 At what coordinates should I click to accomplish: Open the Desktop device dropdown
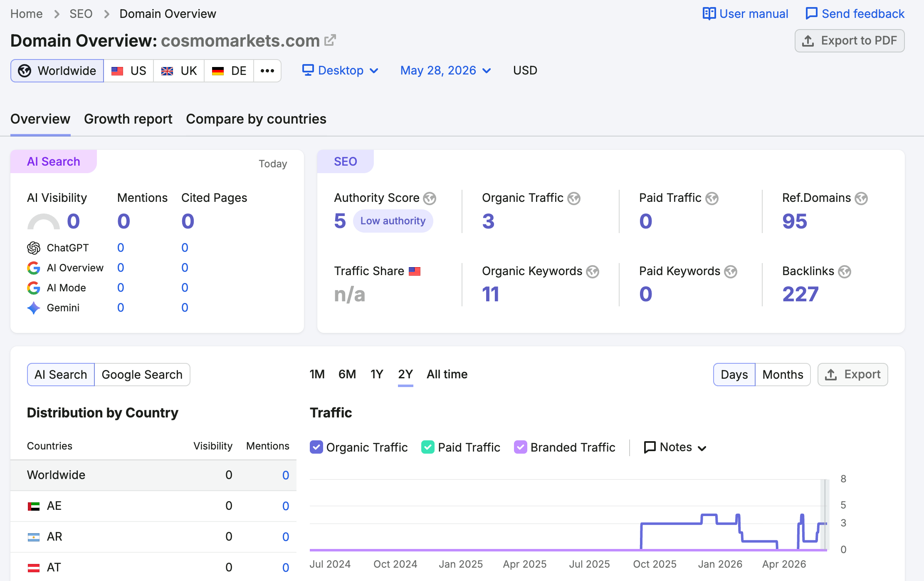tap(340, 70)
